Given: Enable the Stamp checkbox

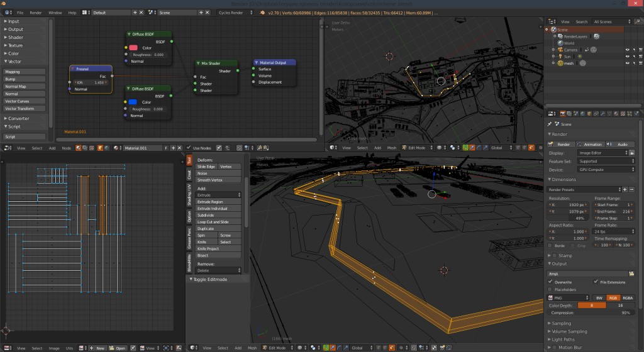Looking at the screenshot, I should pyautogui.click(x=555, y=255).
